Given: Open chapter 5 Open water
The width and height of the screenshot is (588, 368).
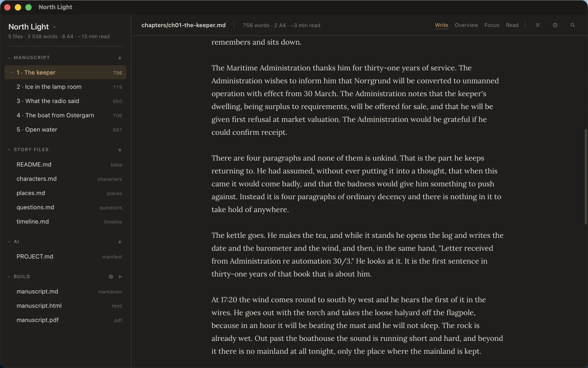Looking at the screenshot, I should click(65, 130).
